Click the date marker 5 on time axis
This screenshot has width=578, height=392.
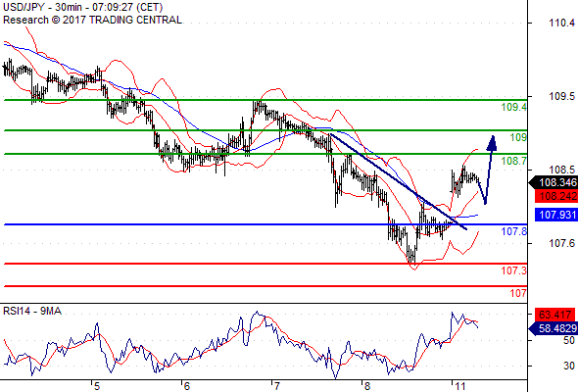pos(97,386)
